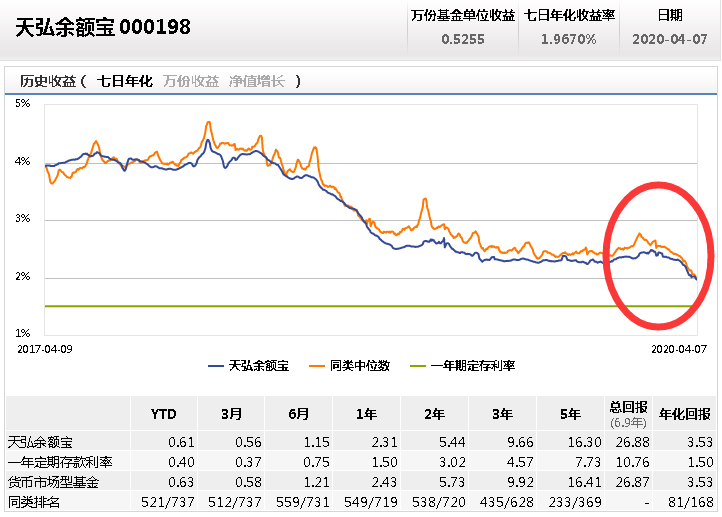722x517 pixels.
Task: Click 同类排名 1年 value 549/719
Action: [x=371, y=502]
